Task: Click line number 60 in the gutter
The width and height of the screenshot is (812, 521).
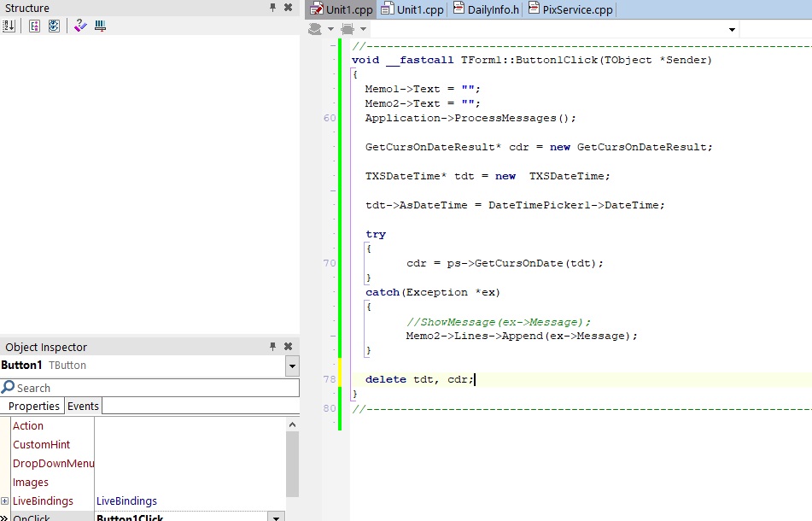Action: coord(330,118)
